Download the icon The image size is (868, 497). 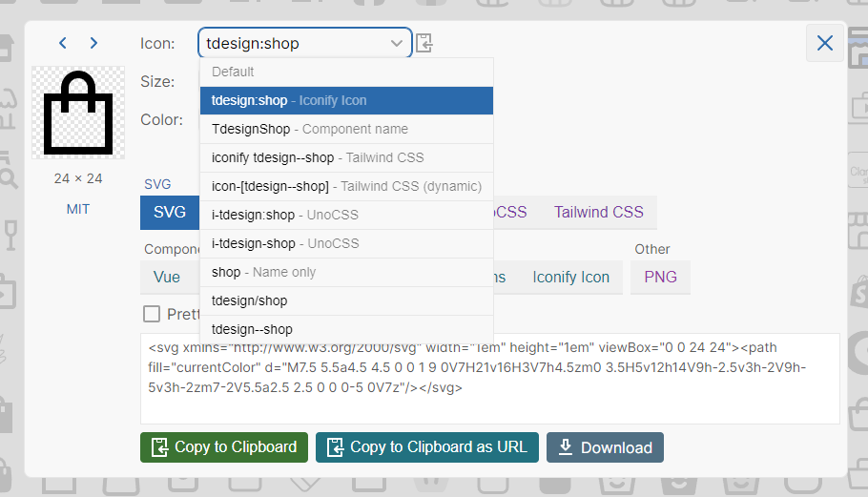tap(605, 447)
